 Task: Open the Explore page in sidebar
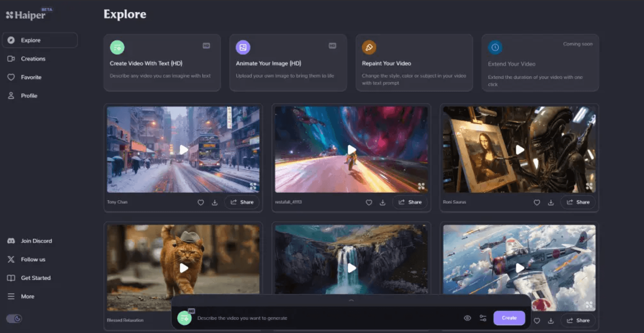click(40, 40)
